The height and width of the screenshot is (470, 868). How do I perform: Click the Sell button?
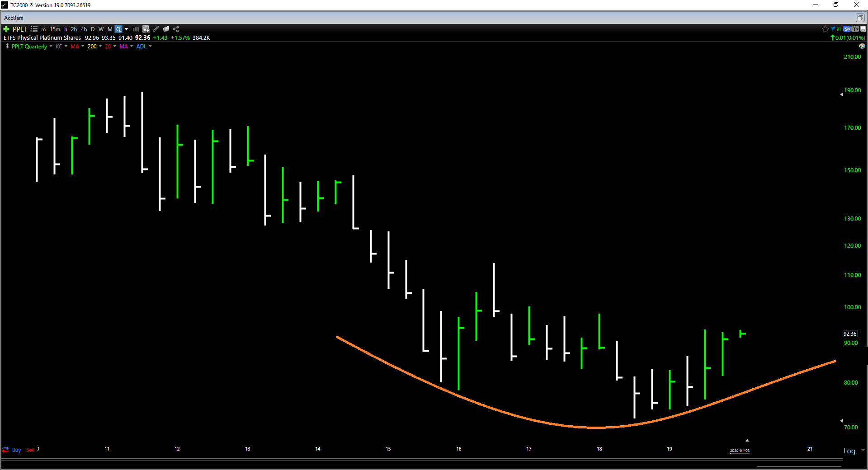pyautogui.click(x=30, y=450)
